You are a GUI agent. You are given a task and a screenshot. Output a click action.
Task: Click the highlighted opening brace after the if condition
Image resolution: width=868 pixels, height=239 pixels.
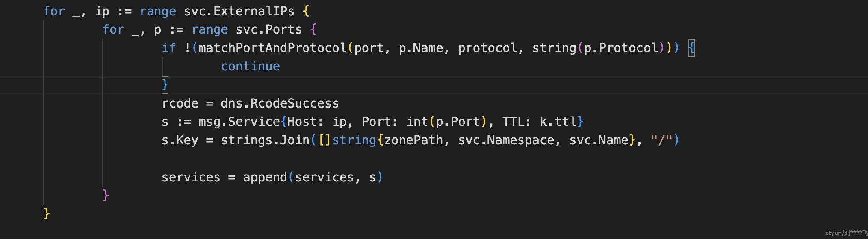tap(691, 48)
